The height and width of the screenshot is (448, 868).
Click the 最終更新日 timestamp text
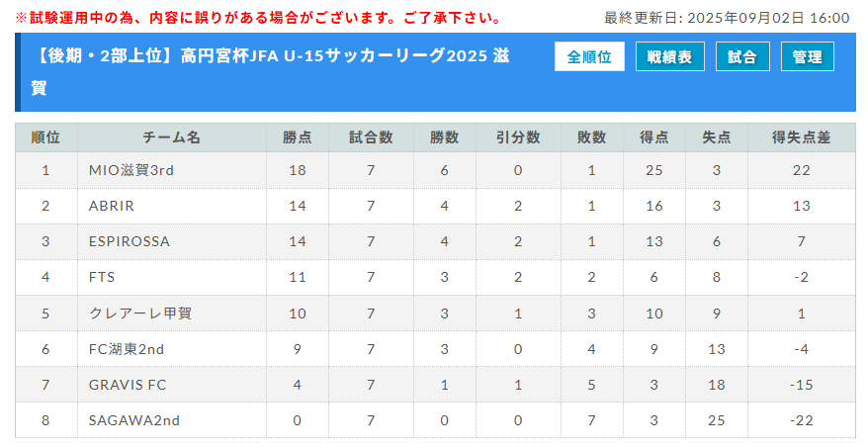pos(727,18)
